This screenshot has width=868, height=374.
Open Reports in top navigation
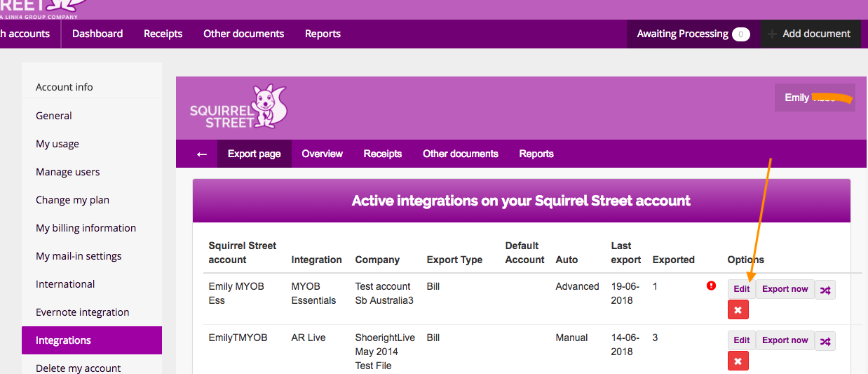pyautogui.click(x=323, y=34)
